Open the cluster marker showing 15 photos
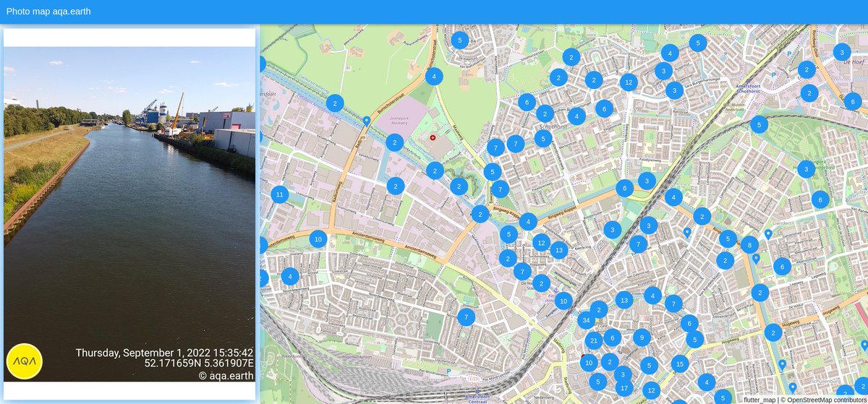This screenshot has width=868, height=404. click(x=679, y=365)
